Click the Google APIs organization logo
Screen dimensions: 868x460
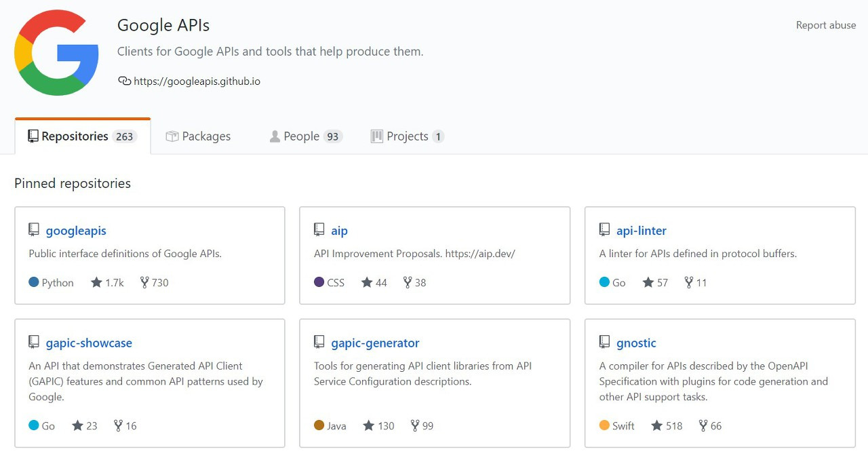point(56,54)
